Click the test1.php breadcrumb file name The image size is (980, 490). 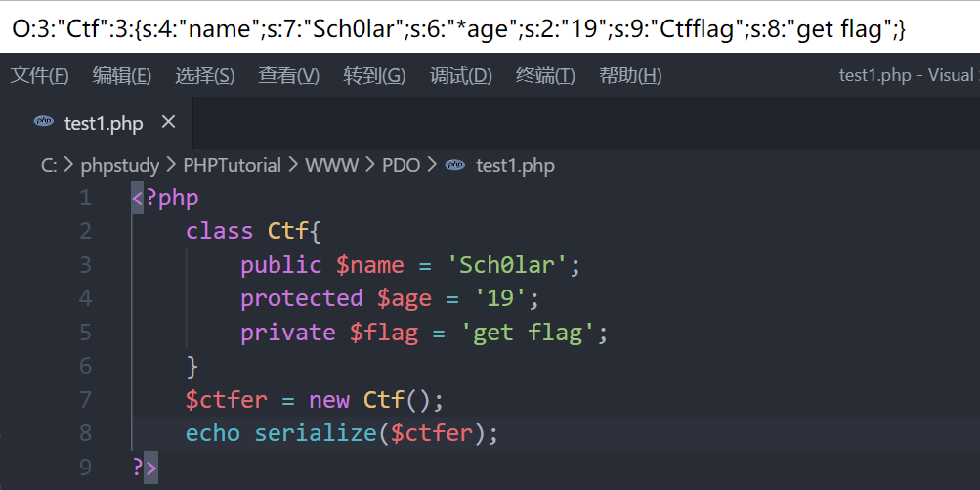[x=515, y=165]
